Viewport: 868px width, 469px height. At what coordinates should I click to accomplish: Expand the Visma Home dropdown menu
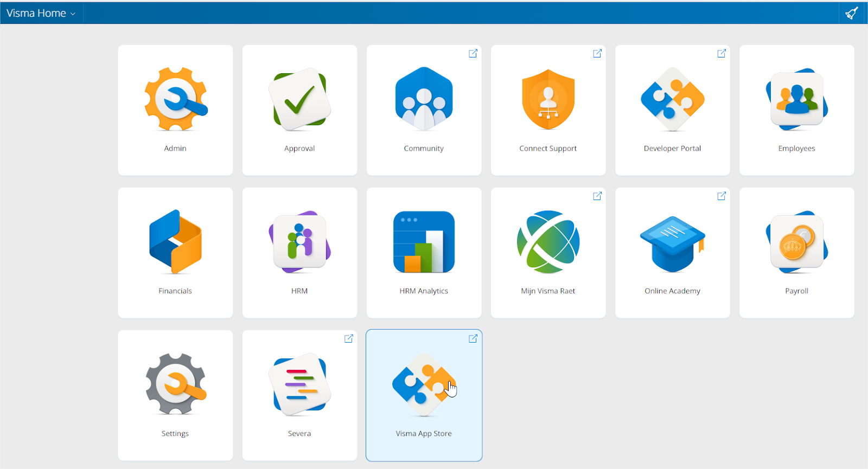point(41,13)
